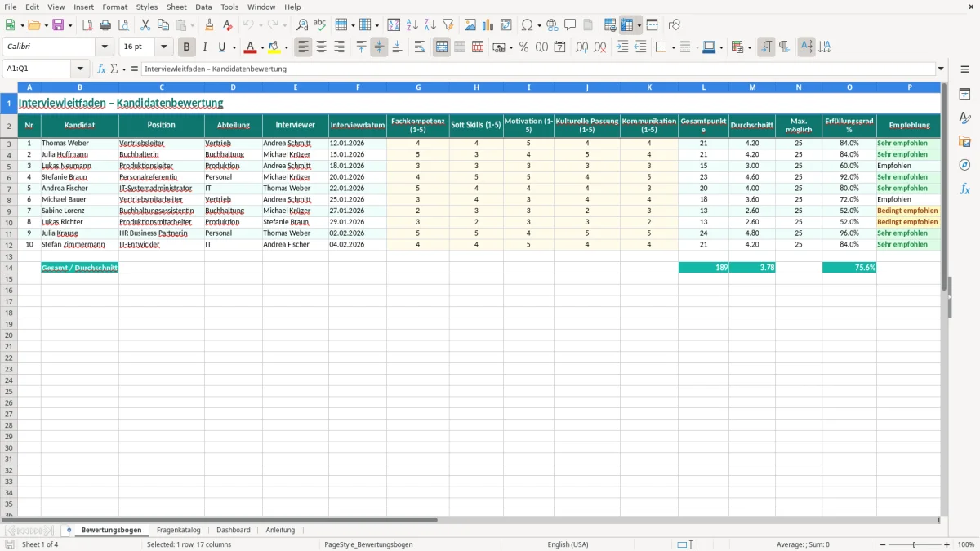This screenshot has height=551, width=980.
Task: Click the Sort Descending icon
Action: pyautogui.click(x=430, y=25)
